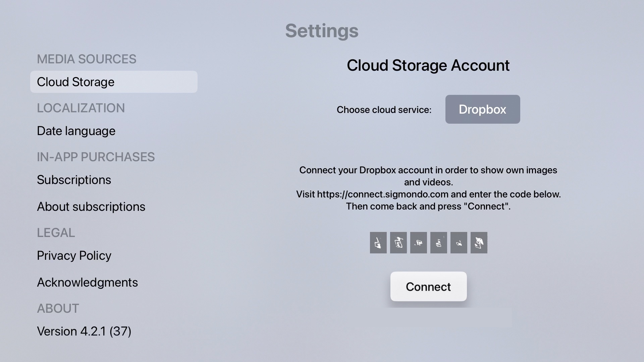Click the Settings page title
This screenshot has width=644, height=362.
[322, 31]
